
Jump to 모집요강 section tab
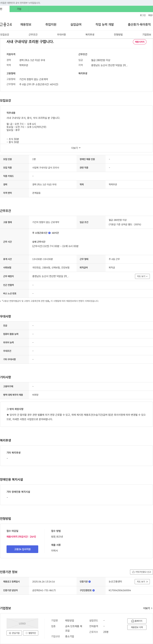[x=4, y=35]
